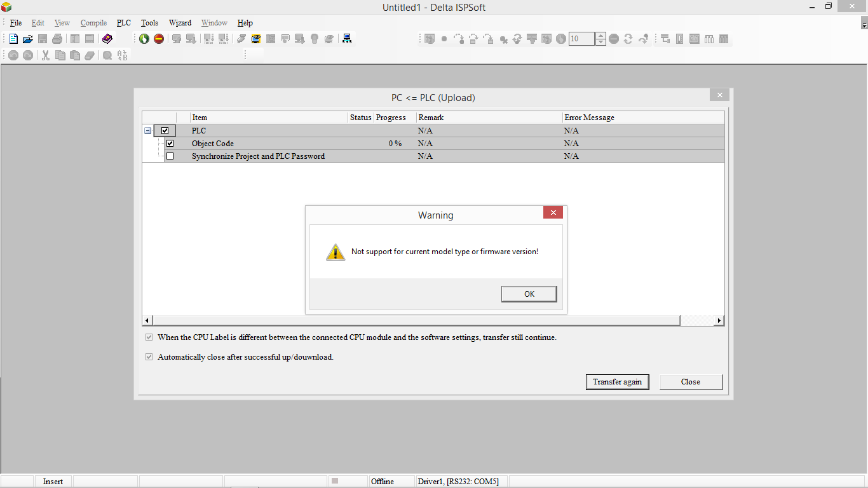Click the New project icon
This screenshot has height=488, width=868.
coord(13,39)
